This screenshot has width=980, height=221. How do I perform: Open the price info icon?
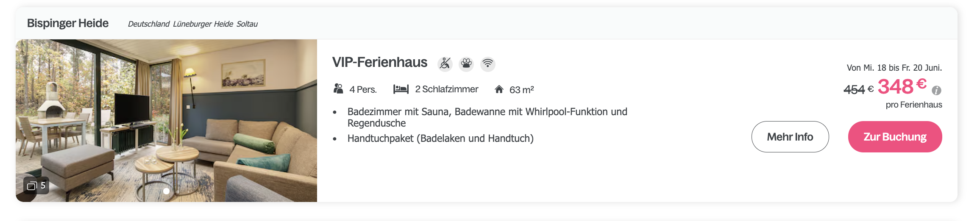click(936, 90)
